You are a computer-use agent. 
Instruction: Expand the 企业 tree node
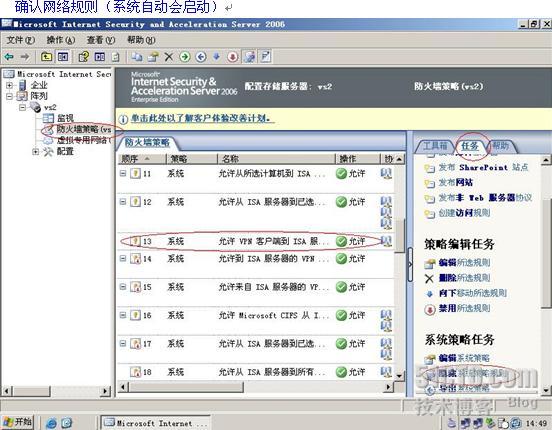coord(10,85)
